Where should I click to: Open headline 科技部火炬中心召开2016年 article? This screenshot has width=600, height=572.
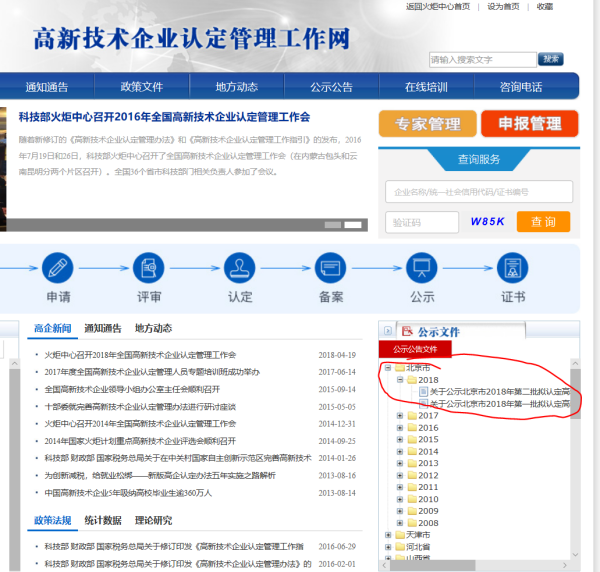(x=164, y=117)
